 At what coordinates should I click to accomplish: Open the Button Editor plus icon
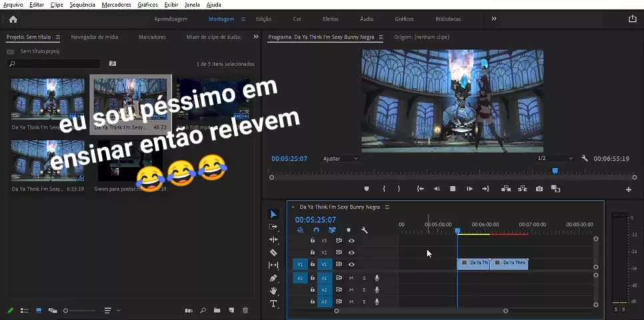[x=629, y=189]
